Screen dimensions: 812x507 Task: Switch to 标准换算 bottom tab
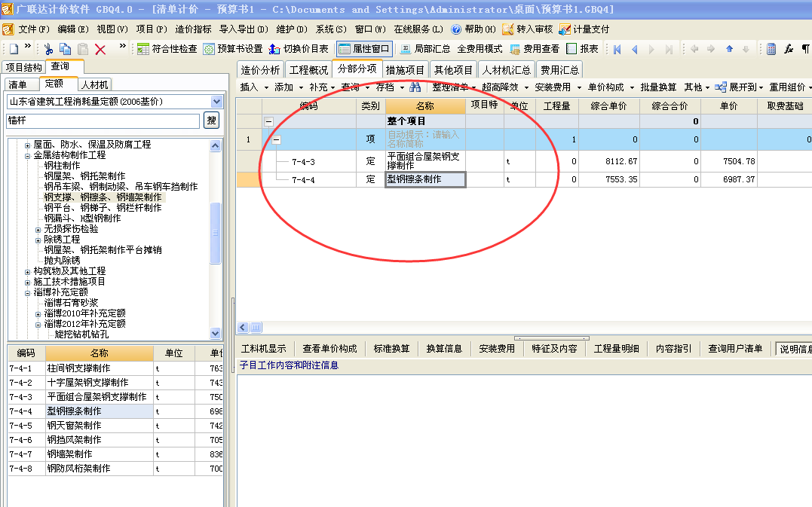point(391,349)
